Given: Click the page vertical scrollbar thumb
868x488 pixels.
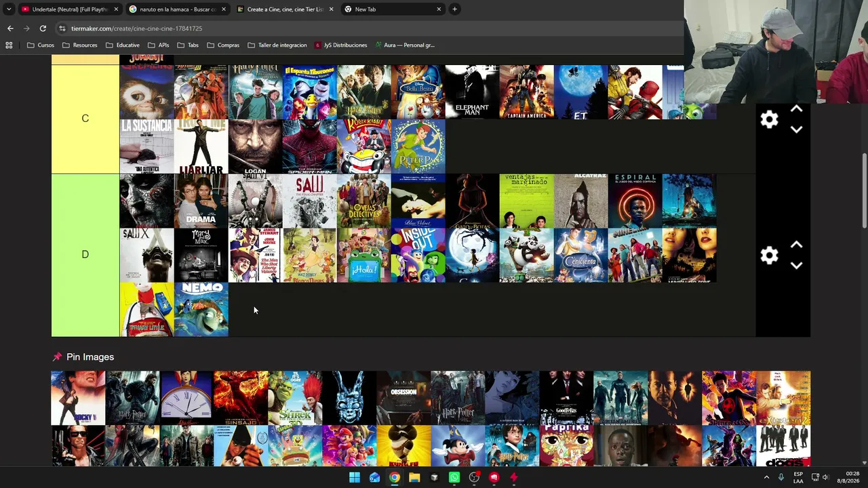Looking at the screenshot, I should coord(864,191).
